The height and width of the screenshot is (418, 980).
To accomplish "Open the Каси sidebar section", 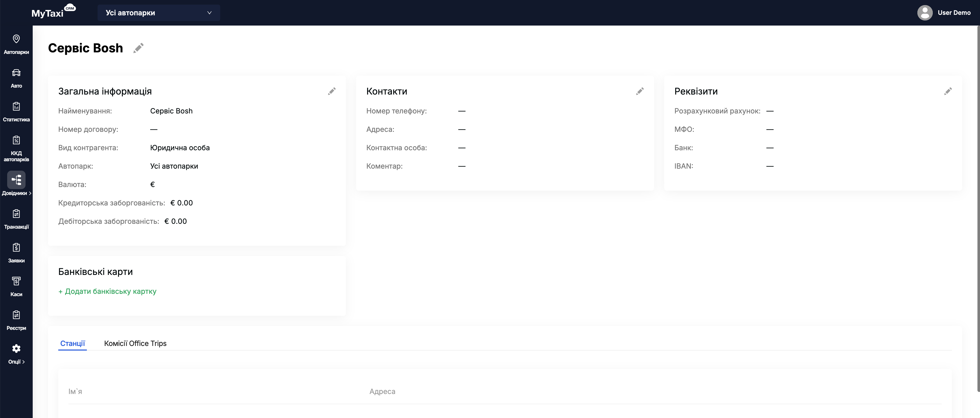I will (x=16, y=287).
